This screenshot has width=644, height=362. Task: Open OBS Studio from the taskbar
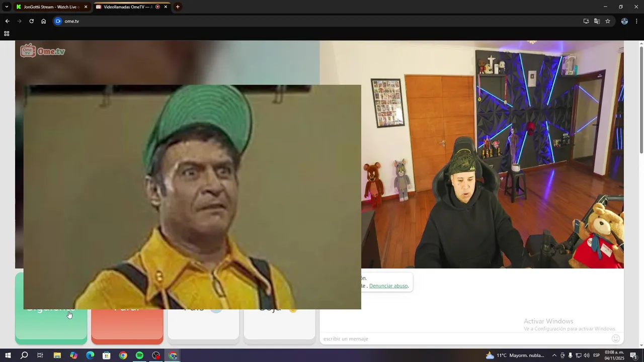tap(156, 355)
